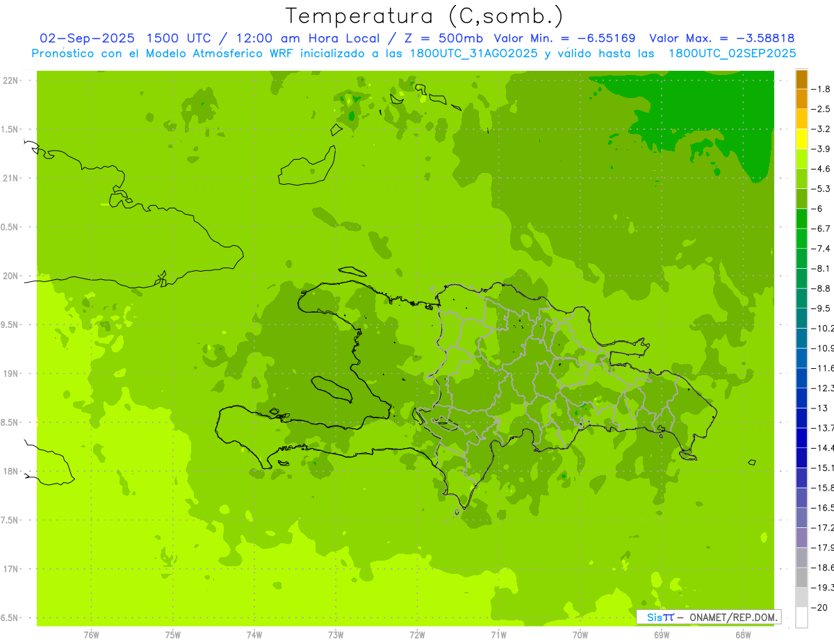Screen dimensions: 834x644
Task: Click the -9.5 legend value
Action: (821, 308)
